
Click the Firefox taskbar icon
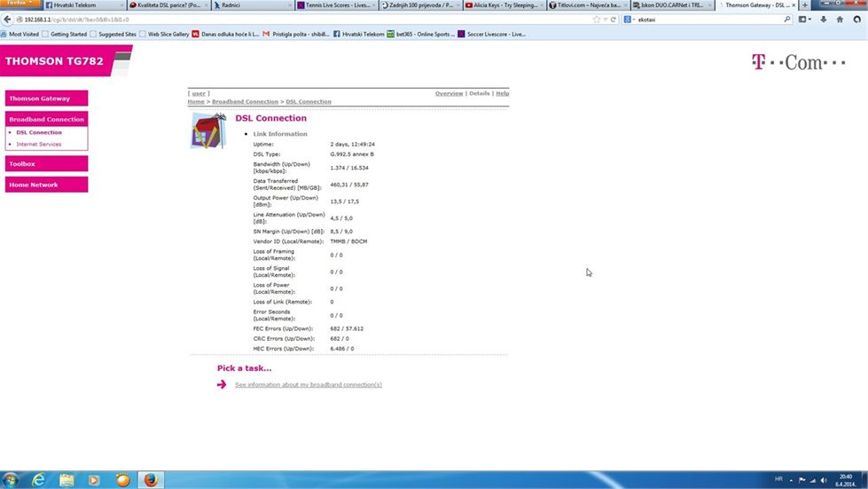pos(151,479)
